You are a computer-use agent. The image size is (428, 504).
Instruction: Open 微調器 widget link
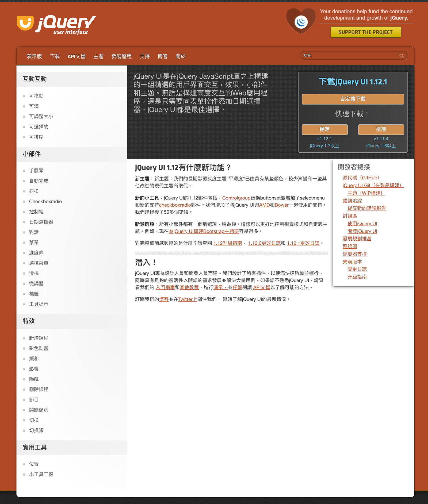tap(36, 283)
